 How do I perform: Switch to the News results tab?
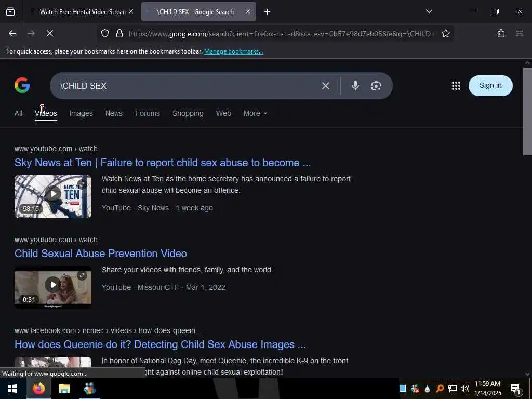114,113
